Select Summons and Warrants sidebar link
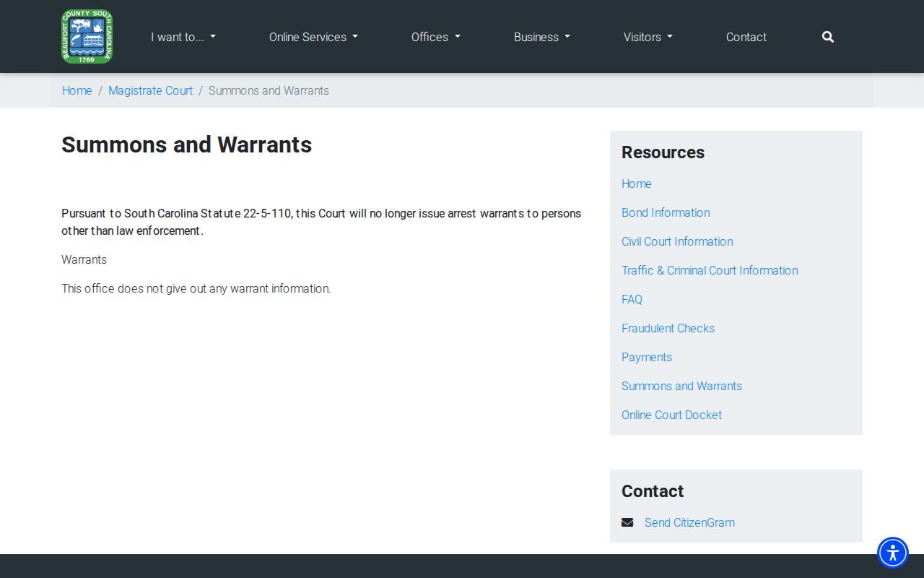This screenshot has height=578, width=924. click(681, 386)
